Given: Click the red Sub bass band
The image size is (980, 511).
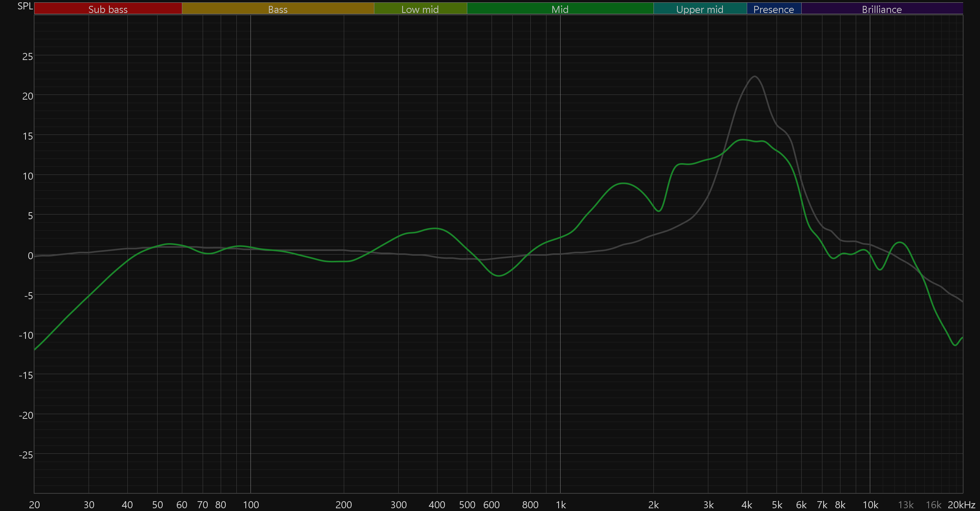Looking at the screenshot, I should pyautogui.click(x=108, y=9).
